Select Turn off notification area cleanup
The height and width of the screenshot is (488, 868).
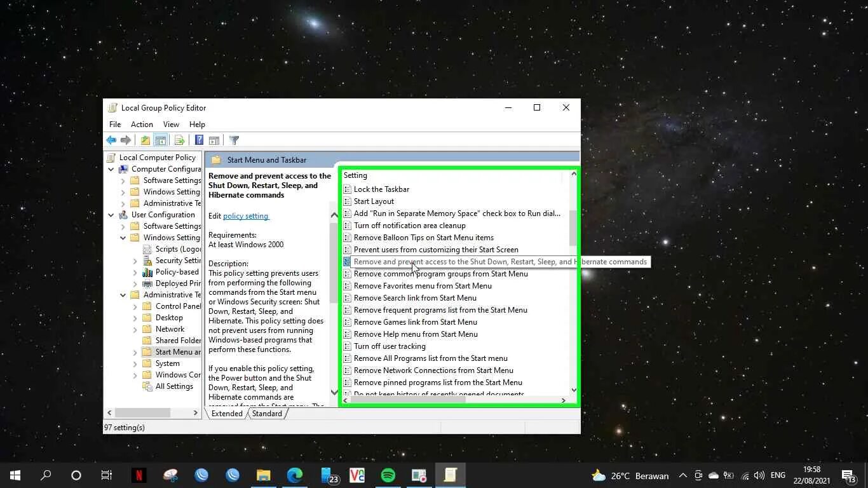pyautogui.click(x=409, y=226)
